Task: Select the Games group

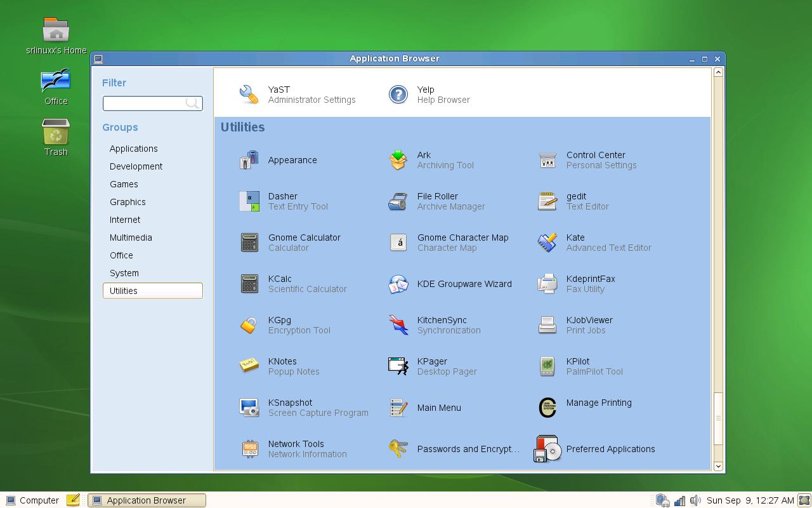Action: tap(152, 184)
